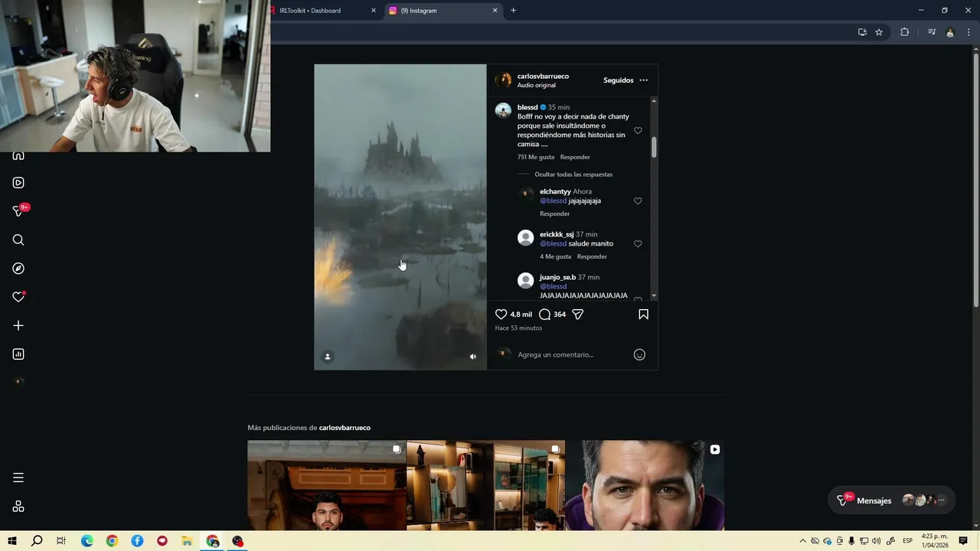980x551 pixels.
Task: Like erickkk_ssj's reply
Action: (638, 244)
